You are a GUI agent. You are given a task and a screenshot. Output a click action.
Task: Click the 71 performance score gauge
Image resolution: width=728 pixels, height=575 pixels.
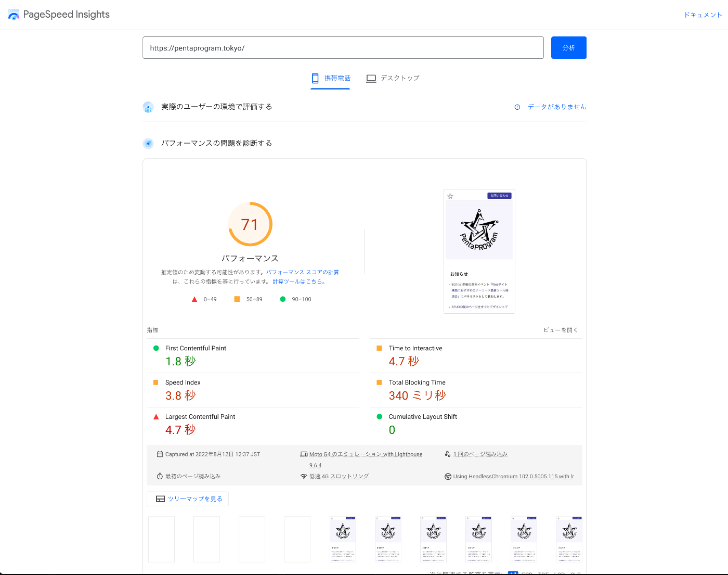(x=250, y=224)
